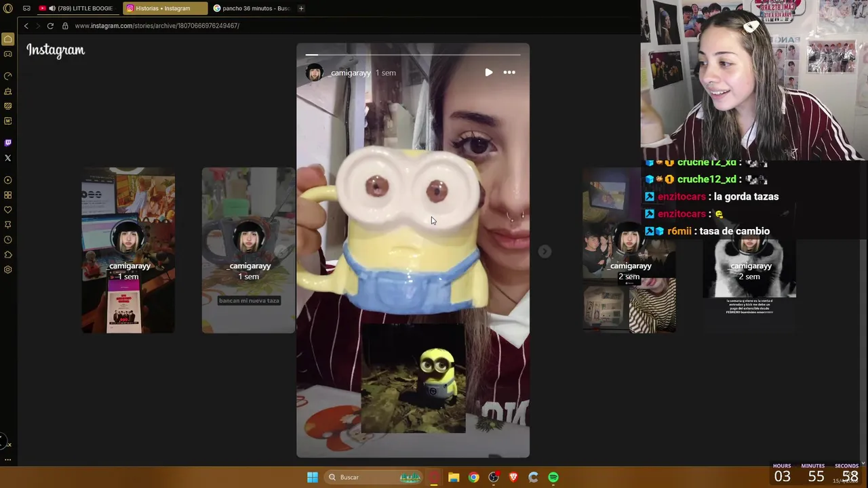Click the r6mii chat username
This screenshot has width=868, height=488.
(x=679, y=231)
